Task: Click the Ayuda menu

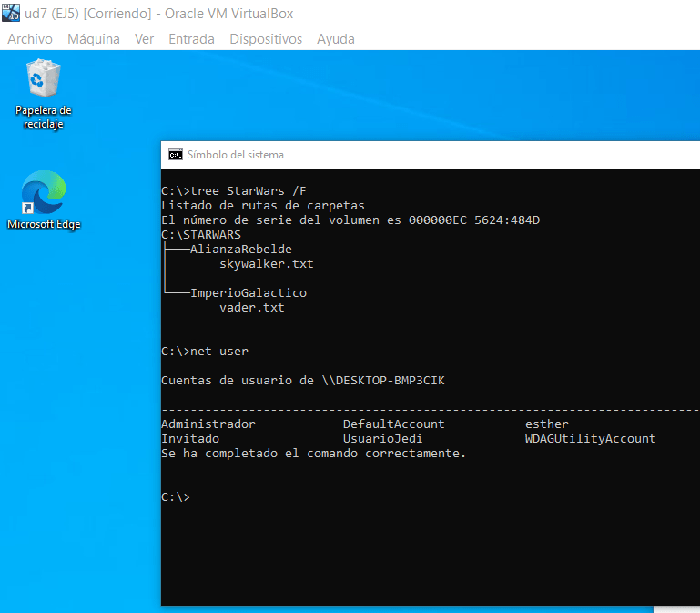Action: tap(336, 39)
